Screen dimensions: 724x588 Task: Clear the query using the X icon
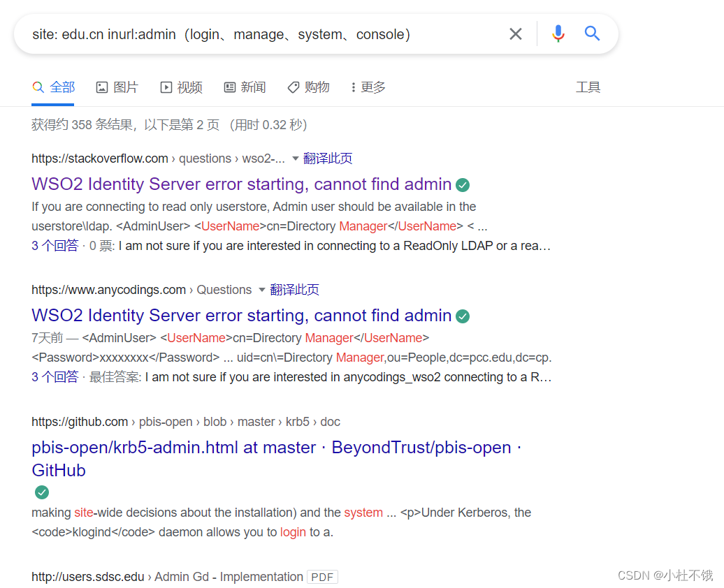515,33
